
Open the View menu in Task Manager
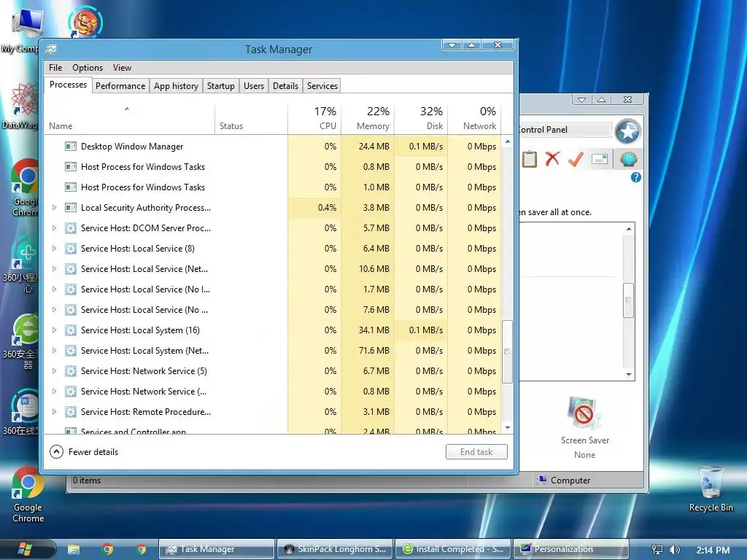[x=122, y=68]
